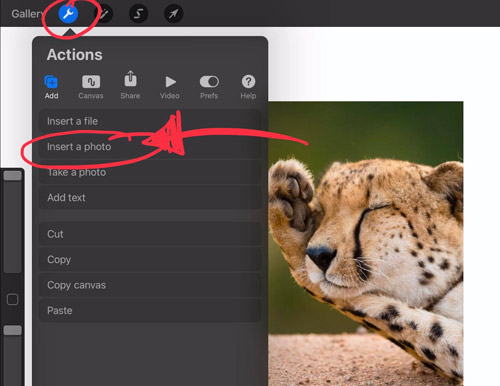
Task: Select Paste in Actions menu
Action: tap(150, 310)
